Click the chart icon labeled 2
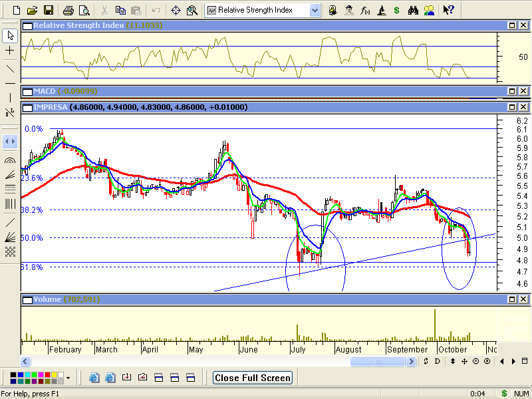The image size is (532, 399). [x=142, y=378]
